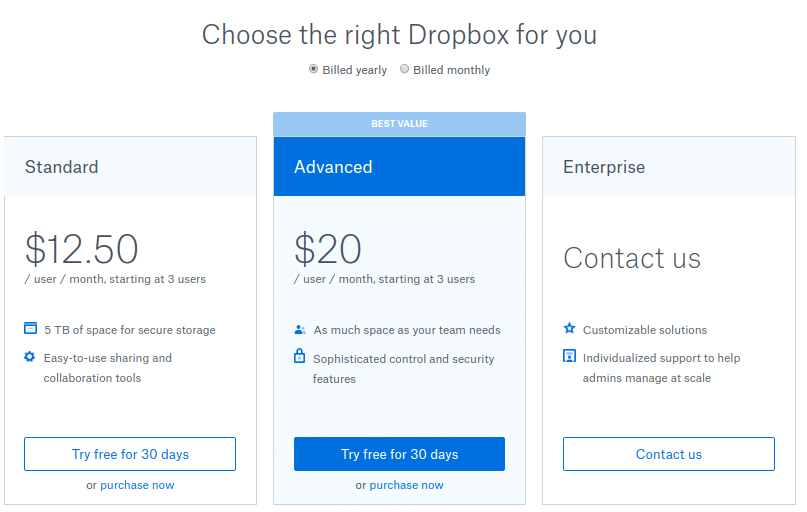
Task: Click the $20 price text
Action: pyautogui.click(x=328, y=249)
